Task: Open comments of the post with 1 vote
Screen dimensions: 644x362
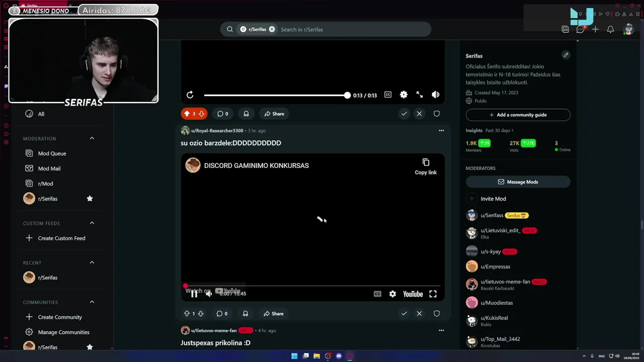Action: coord(222,314)
